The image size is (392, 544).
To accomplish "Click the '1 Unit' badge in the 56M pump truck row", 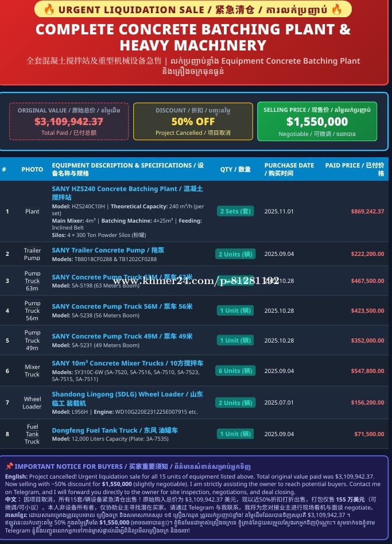I will click(235, 310).
